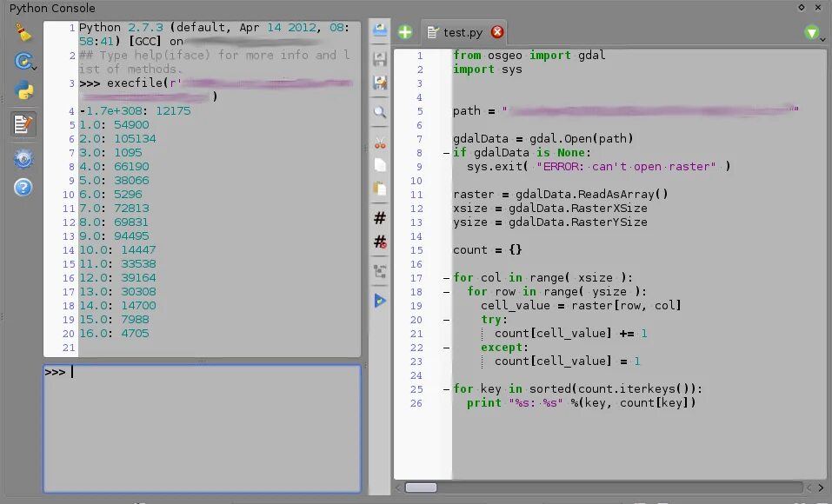Collapse the except block at line 22
Viewport: 832px width, 504px height.
tap(446, 348)
